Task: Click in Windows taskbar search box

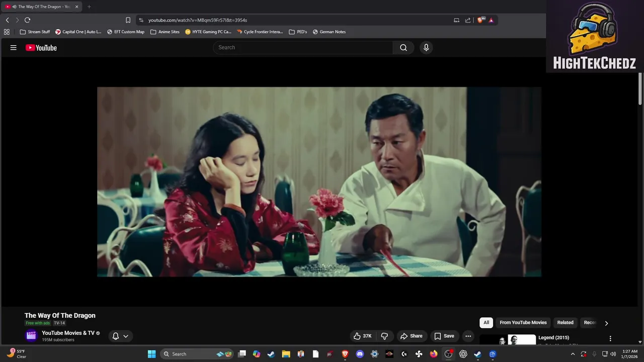Action: tap(197, 354)
